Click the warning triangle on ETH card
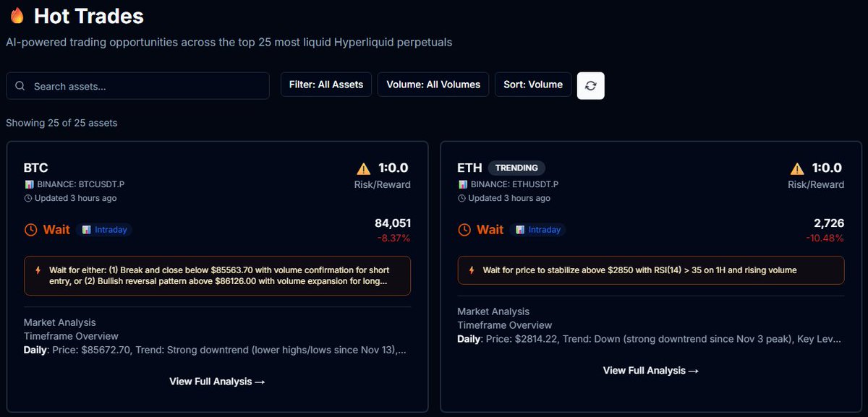Image resolution: width=868 pixels, height=417 pixels. coord(797,168)
